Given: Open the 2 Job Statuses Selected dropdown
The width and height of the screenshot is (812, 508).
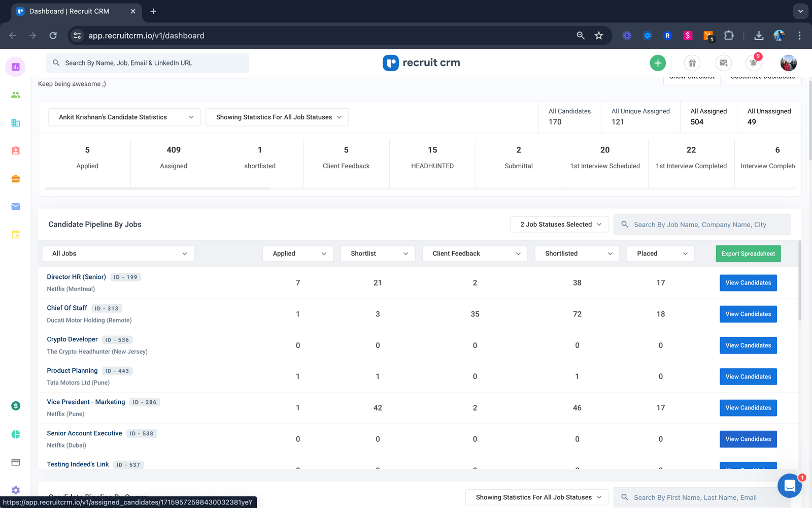Looking at the screenshot, I should pos(558,224).
